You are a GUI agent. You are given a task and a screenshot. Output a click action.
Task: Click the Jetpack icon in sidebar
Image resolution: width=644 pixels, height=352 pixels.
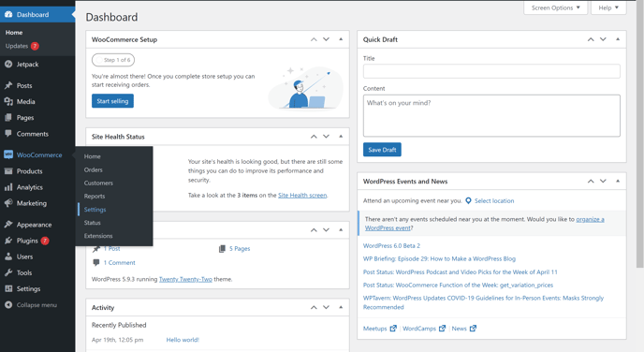click(8, 64)
